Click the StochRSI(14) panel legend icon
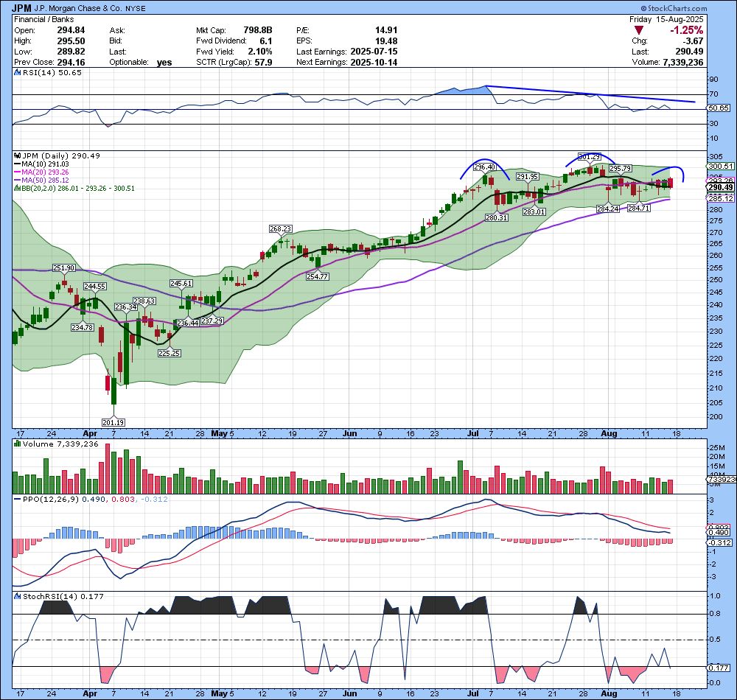The width and height of the screenshot is (737, 700). click(18, 597)
